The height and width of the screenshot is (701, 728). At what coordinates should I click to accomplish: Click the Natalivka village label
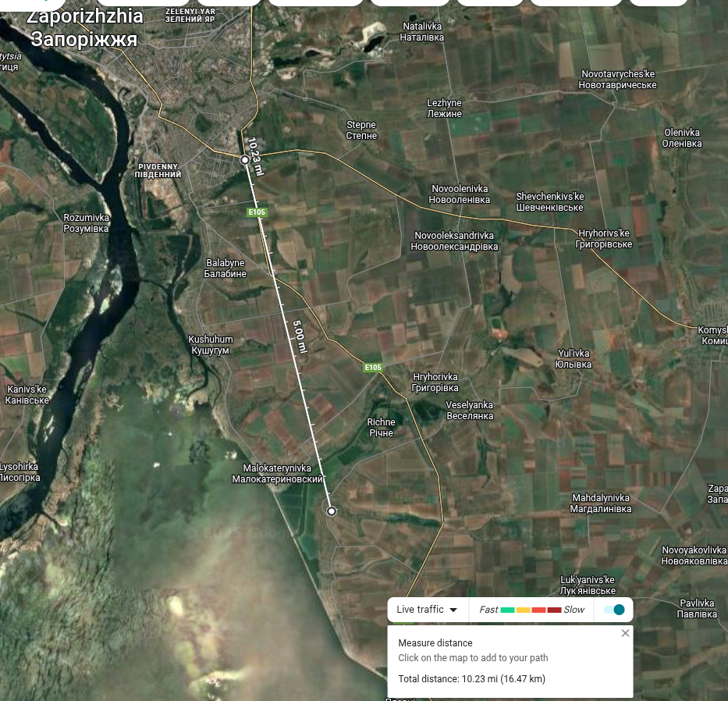(422, 31)
